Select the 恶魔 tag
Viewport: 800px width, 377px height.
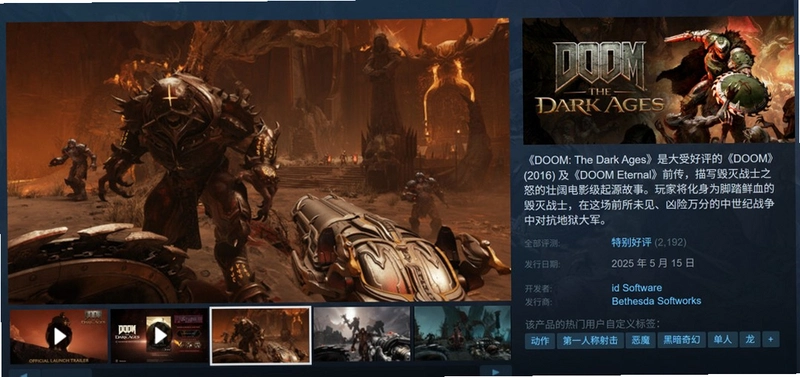click(x=640, y=340)
